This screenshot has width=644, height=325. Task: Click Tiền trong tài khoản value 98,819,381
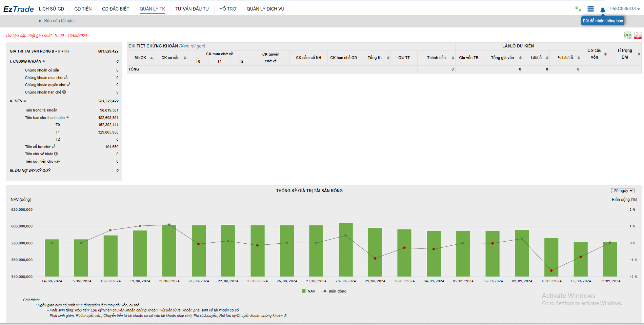(109, 110)
